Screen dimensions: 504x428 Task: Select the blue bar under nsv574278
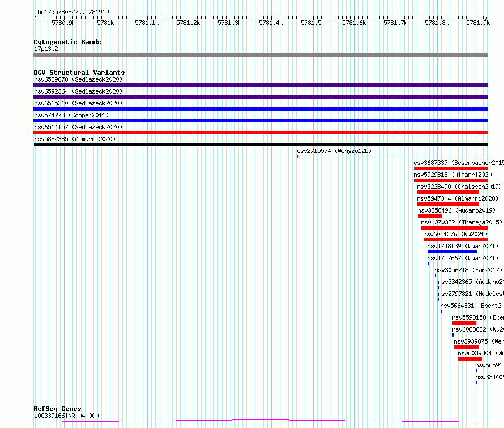pyautogui.click(x=260, y=121)
